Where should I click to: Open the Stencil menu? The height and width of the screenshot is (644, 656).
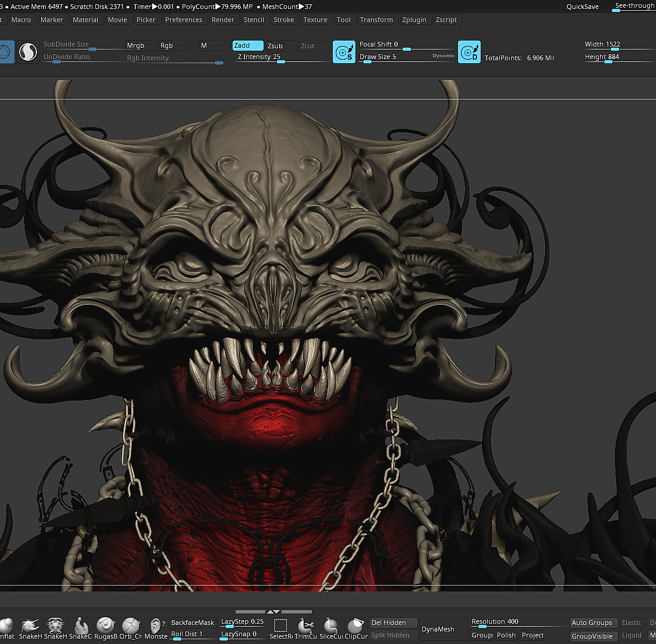coord(254,20)
